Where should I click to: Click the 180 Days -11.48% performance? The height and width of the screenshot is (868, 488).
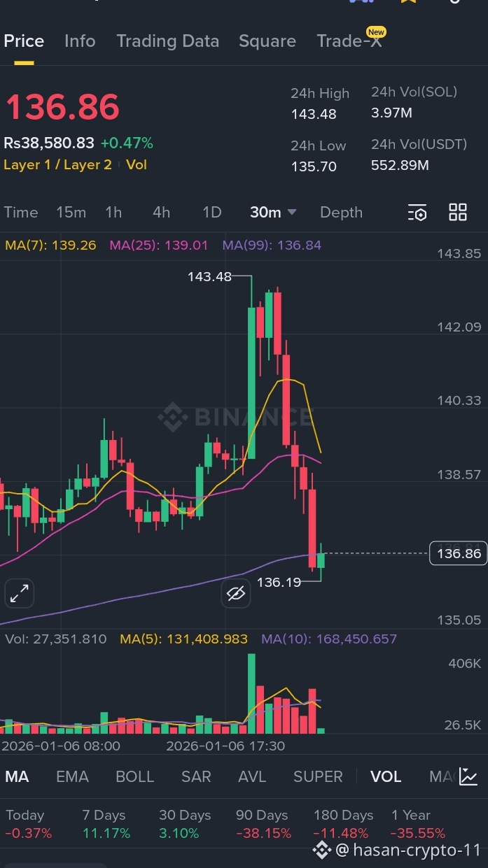(343, 824)
